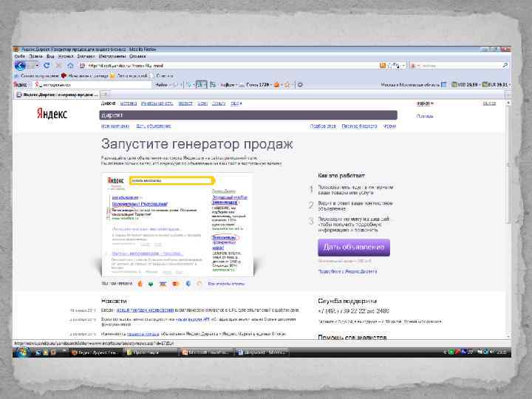Click the stop loading X icon

(58, 65)
